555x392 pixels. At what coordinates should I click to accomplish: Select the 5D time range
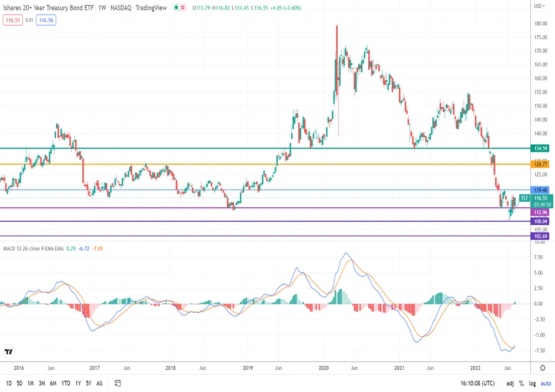(x=19, y=383)
